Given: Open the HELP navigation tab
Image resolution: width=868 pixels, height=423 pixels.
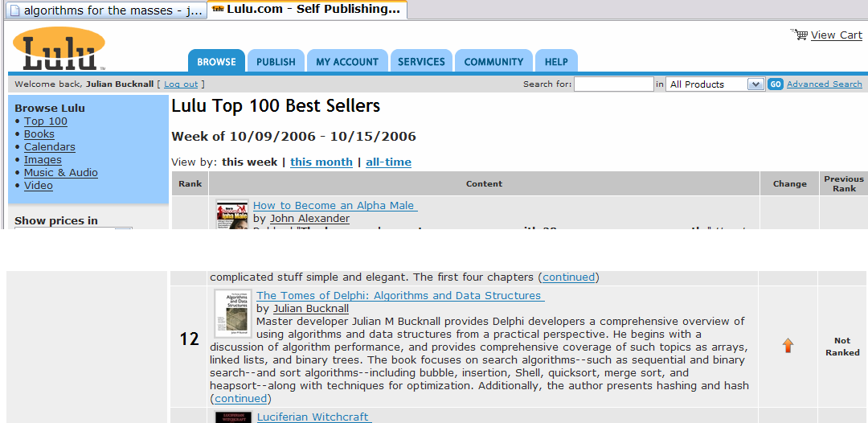Looking at the screenshot, I should [x=556, y=61].
